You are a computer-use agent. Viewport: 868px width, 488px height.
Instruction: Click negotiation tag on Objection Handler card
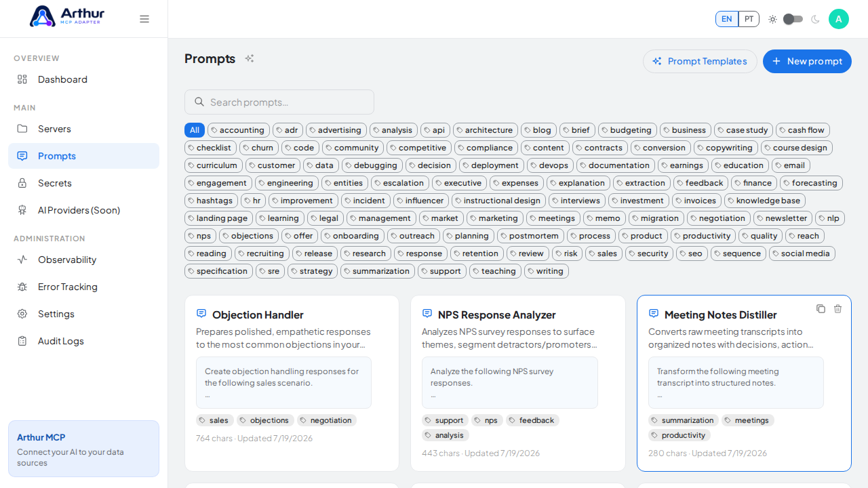click(327, 420)
